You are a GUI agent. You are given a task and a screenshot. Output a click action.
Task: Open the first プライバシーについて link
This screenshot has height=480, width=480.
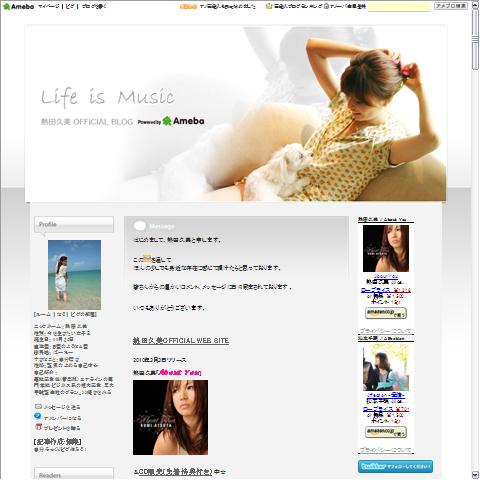(386, 331)
